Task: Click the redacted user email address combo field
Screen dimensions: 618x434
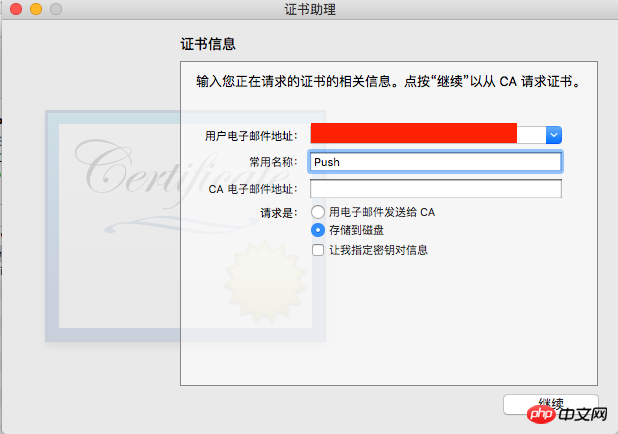Action: point(436,134)
